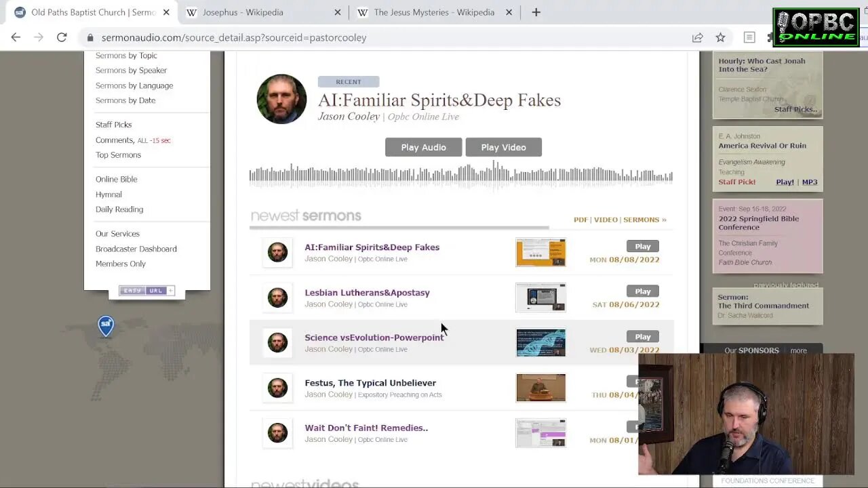Image resolution: width=868 pixels, height=488 pixels.
Task: Click Wait Don't Faint video thumbnail
Action: [540, 433]
